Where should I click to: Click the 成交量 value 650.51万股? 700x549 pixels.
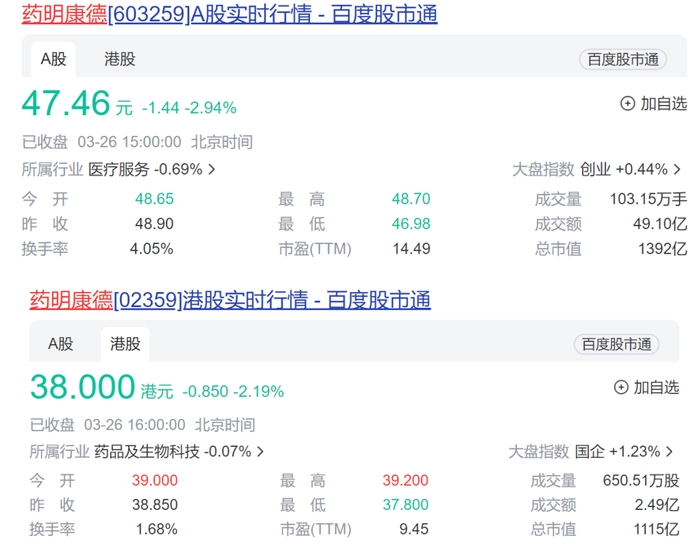coord(640,481)
